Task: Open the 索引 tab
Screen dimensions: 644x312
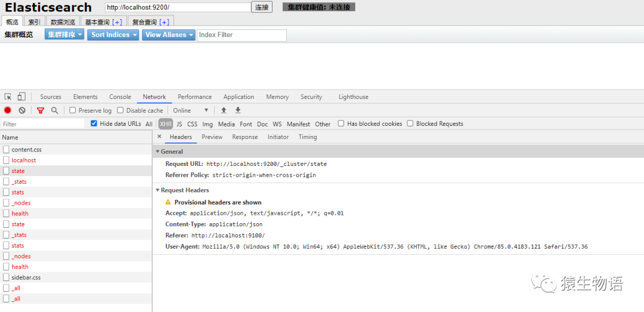Action: [34, 22]
